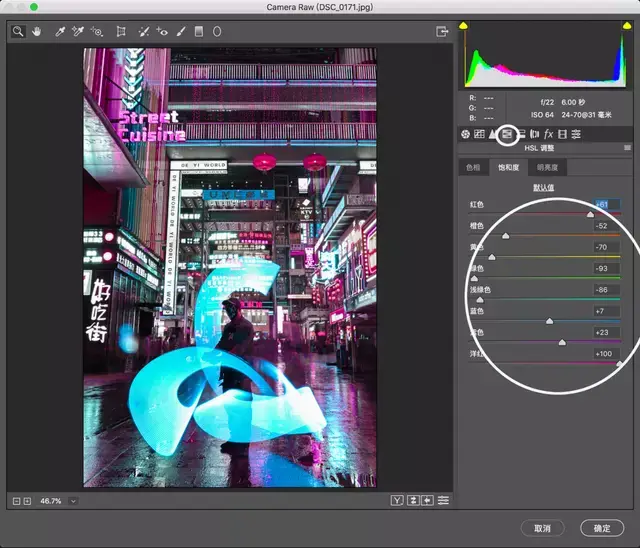This screenshot has width=640, height=548.
Task: Select the Transform tool
Action: click(x=121, y=31)
